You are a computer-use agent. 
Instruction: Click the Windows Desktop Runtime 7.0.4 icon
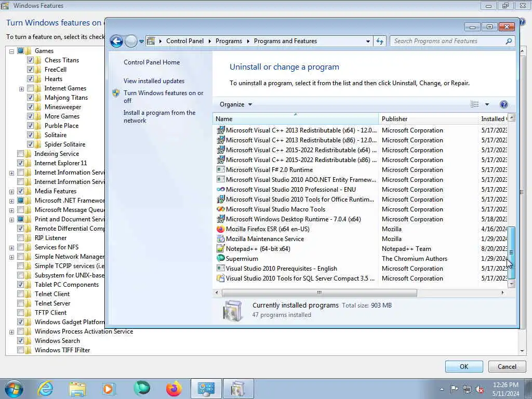[x=220, y=219]
